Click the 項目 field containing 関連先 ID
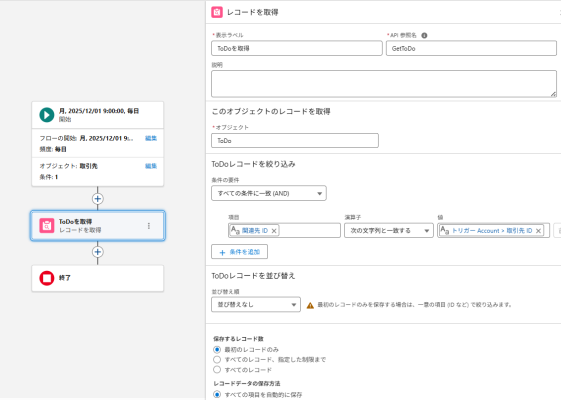The image size is (561, 400). pyautogui.click(x=284, y=231)
